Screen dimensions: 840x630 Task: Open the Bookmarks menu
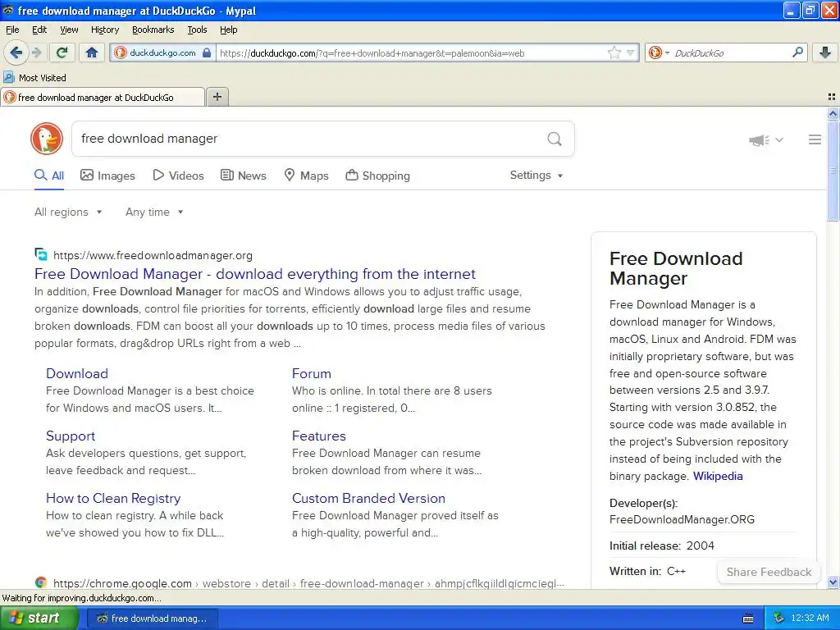pos(153,30)
